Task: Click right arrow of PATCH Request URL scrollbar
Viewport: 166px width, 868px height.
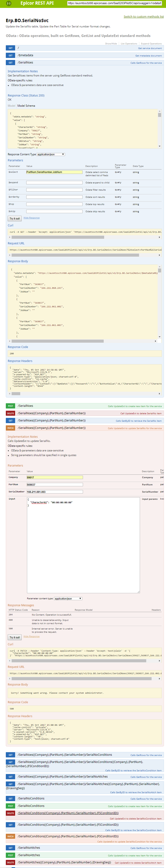Action: click(x=159, y=679)
